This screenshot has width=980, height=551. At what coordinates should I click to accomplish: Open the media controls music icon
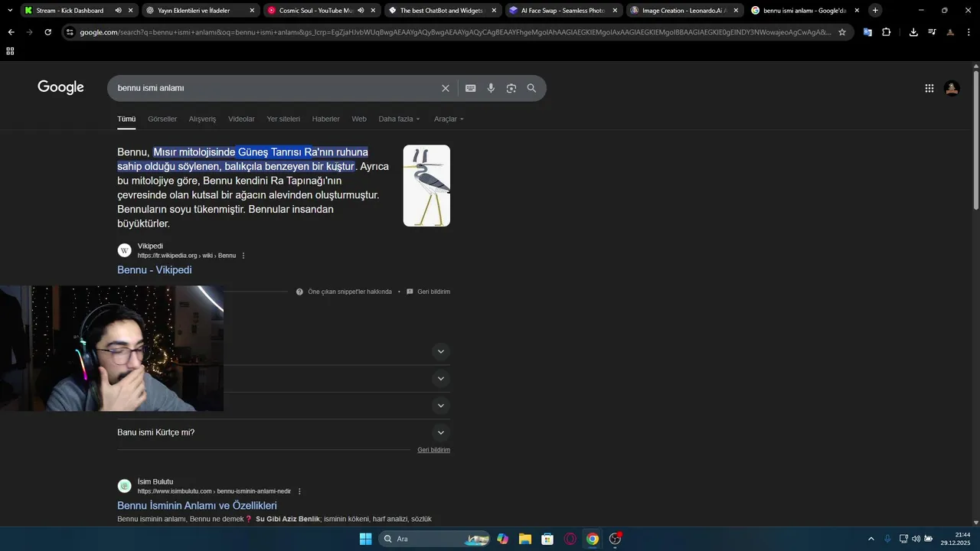pos(932,32)
